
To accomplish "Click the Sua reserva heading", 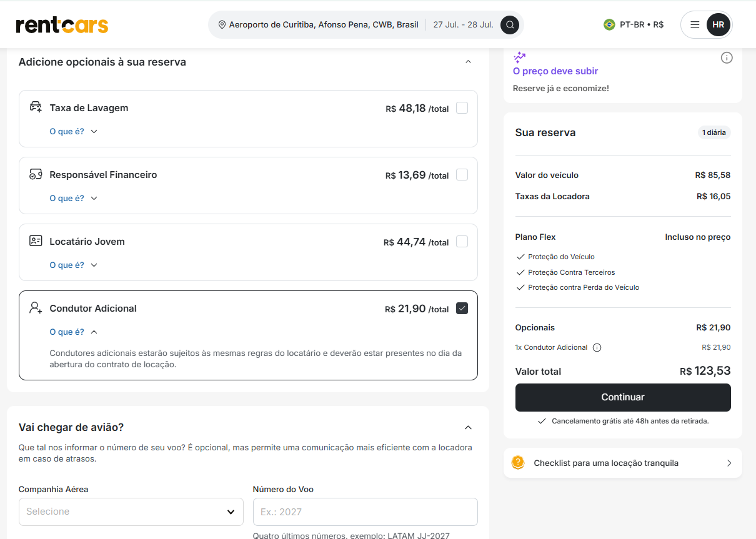I will tap(545, 132).
